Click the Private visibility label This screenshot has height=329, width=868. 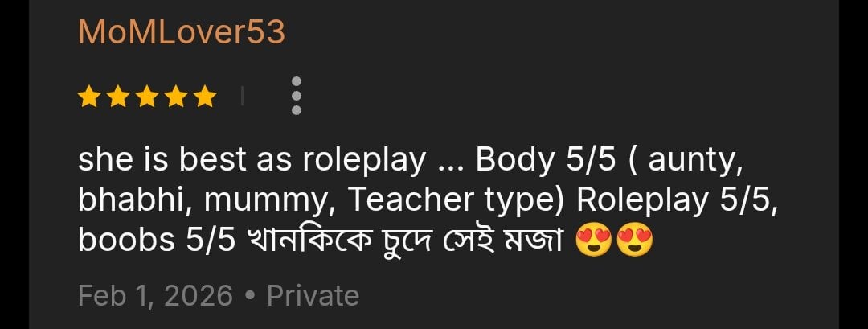click(x=313, y=295)
